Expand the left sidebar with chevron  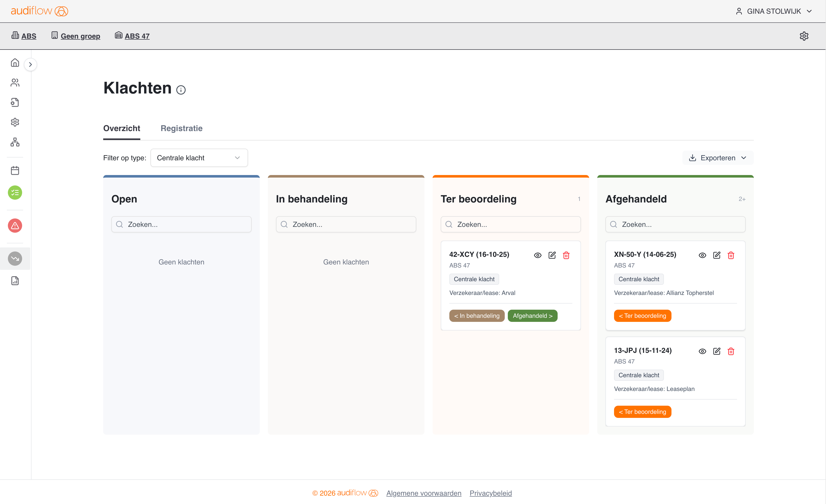click(30, 64)
